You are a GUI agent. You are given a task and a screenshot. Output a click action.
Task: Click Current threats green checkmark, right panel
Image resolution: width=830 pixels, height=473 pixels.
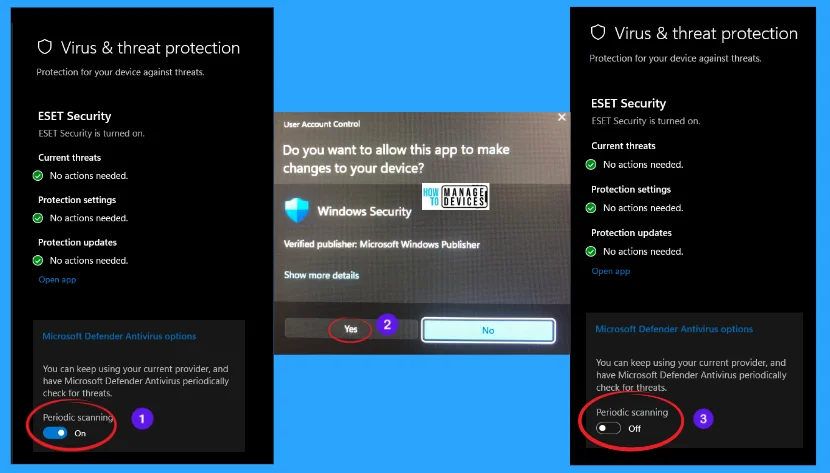click(591, 165)
